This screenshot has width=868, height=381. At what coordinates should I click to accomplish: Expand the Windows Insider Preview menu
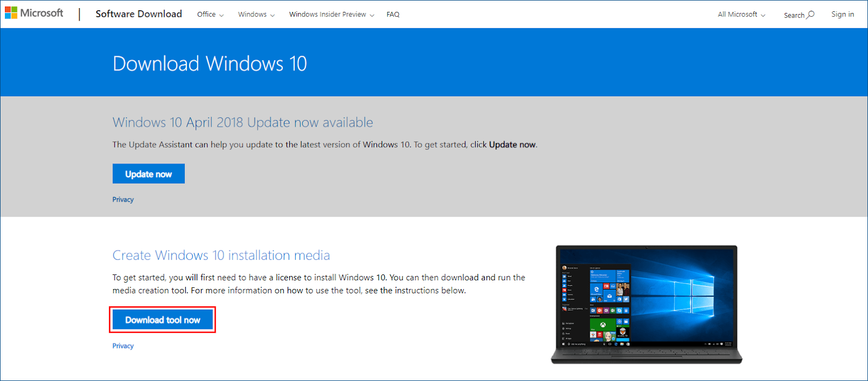(x=332, y=15)
